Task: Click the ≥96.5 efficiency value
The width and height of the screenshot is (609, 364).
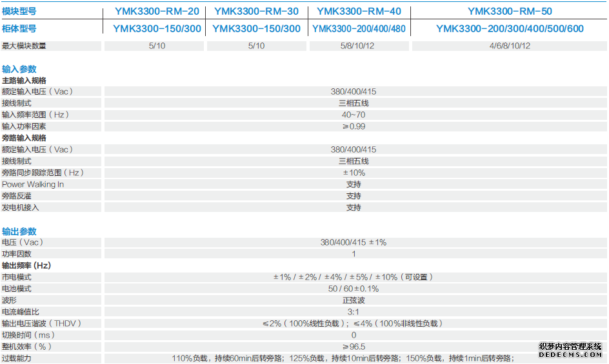Action: [x=354, y=347]
